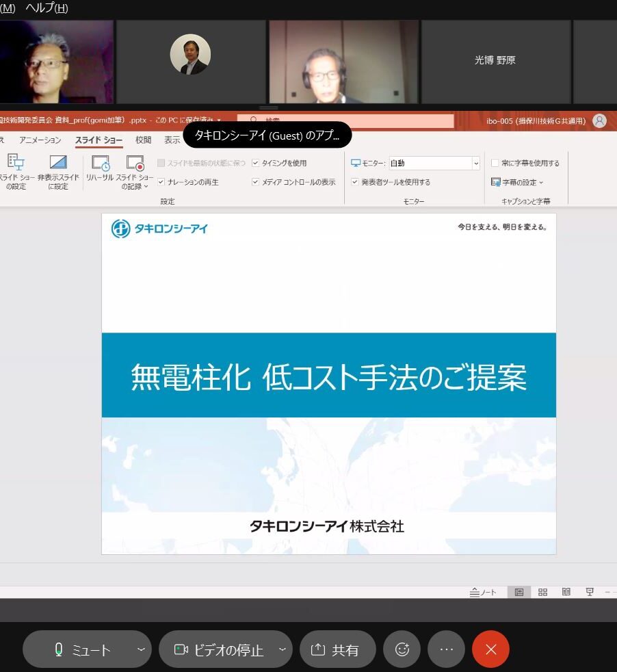This screenshot has height=672, width=617.
Task: Toggle 発表者ツールを使用する checkbox
Action: (x=355, y=182)
